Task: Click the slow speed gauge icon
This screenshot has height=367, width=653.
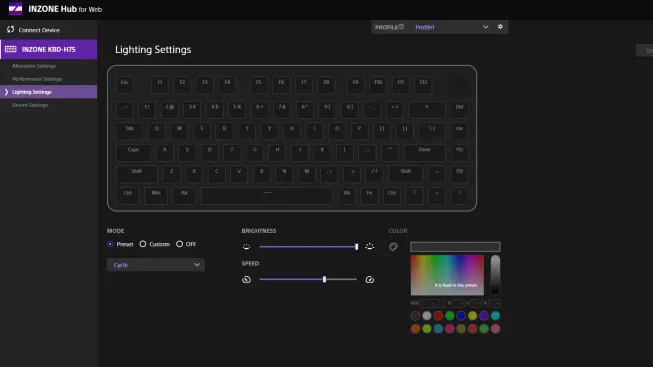Action: [x=247, y=280]
